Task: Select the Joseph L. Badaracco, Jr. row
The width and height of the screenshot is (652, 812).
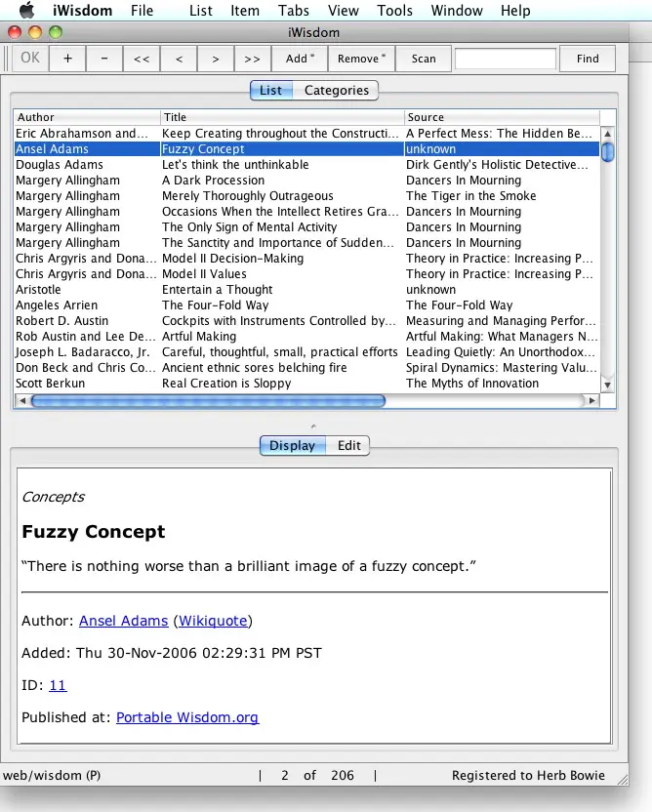Action: 306,352
